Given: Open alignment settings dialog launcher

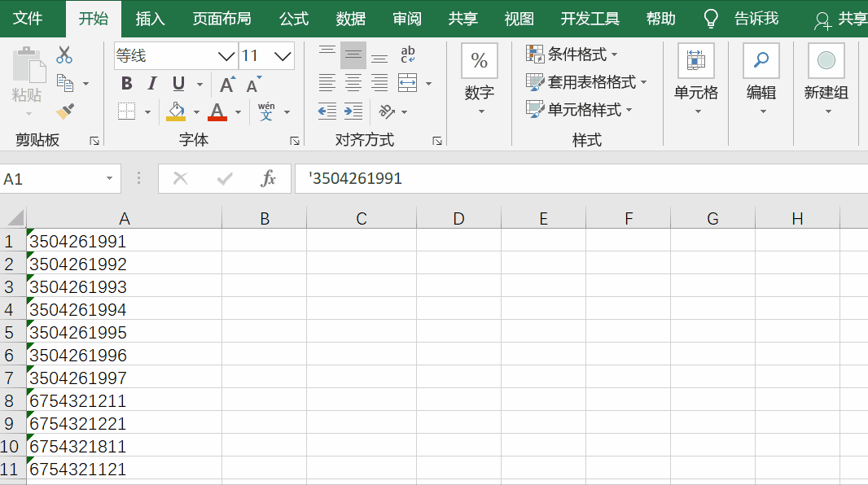Looking at the screenshot, I should [x=437, y=141].
